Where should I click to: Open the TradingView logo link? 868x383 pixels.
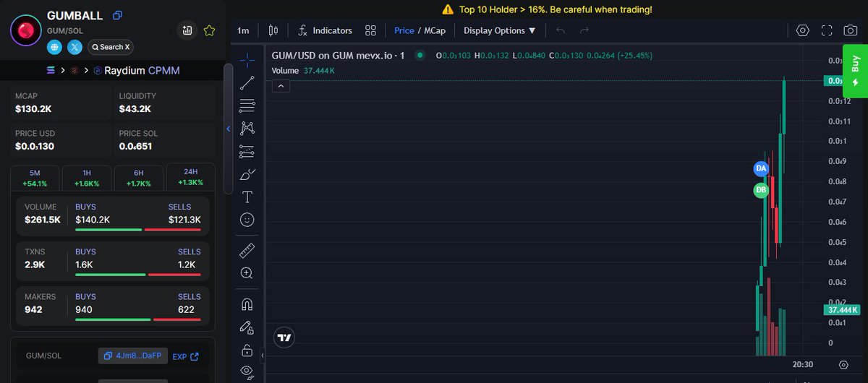[x=284, y=337]
